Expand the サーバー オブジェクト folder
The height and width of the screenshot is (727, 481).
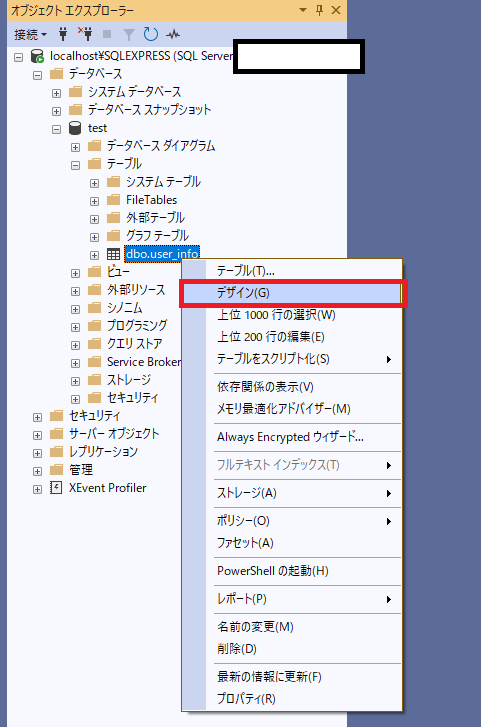(x=38, y=435)
